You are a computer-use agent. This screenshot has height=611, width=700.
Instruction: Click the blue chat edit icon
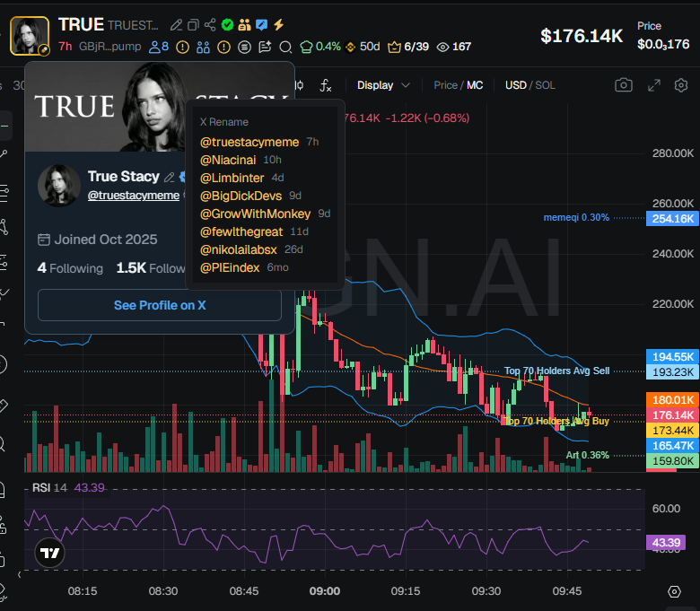[262, 24]
